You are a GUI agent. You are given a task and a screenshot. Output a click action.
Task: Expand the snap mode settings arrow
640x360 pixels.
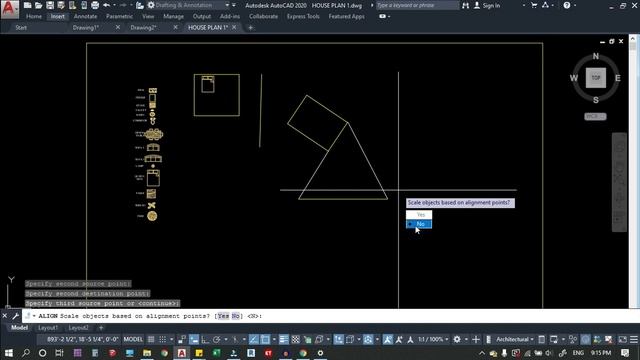[x=171, y=339]
